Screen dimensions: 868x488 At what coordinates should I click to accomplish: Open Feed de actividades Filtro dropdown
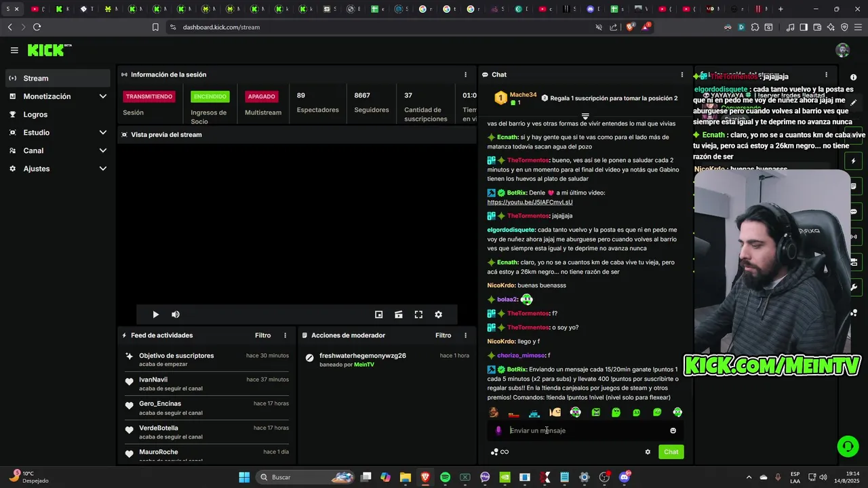tap(262, 335)
